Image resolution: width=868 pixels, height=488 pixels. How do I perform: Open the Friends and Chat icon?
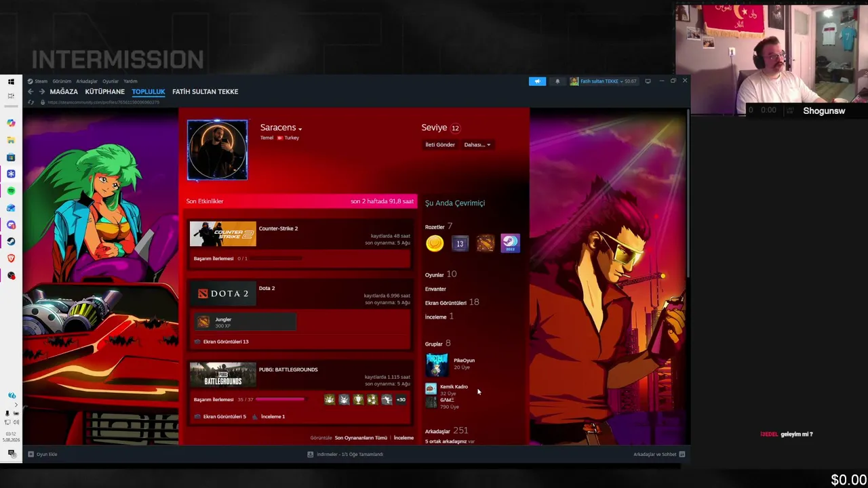[682, 454]
